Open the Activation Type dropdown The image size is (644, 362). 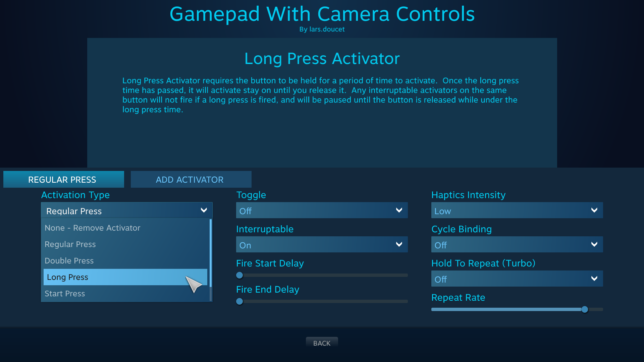click(126, 211)
